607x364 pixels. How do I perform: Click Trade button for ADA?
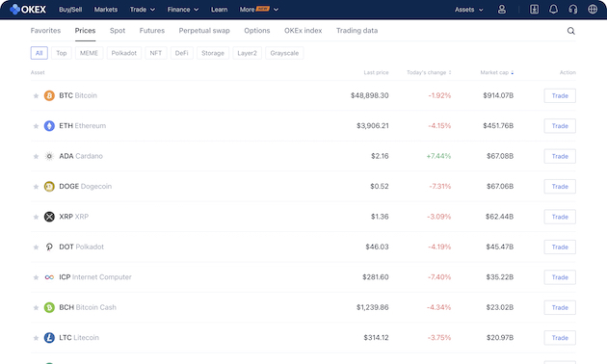point(560,156)
